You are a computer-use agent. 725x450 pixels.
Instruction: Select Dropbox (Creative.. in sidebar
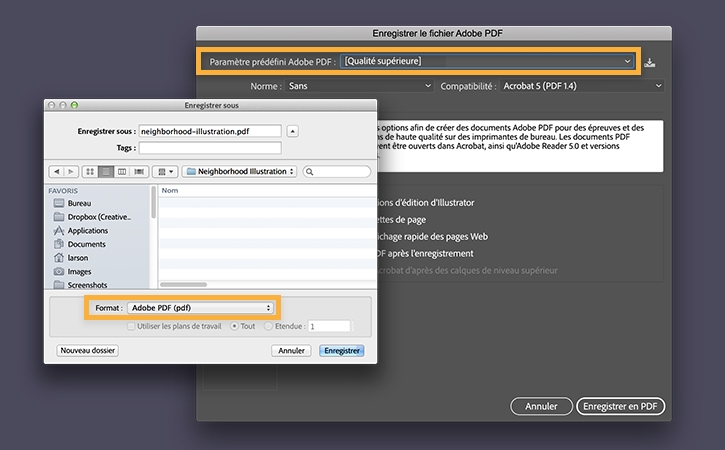pyautogui.click(x=98, y=217)
